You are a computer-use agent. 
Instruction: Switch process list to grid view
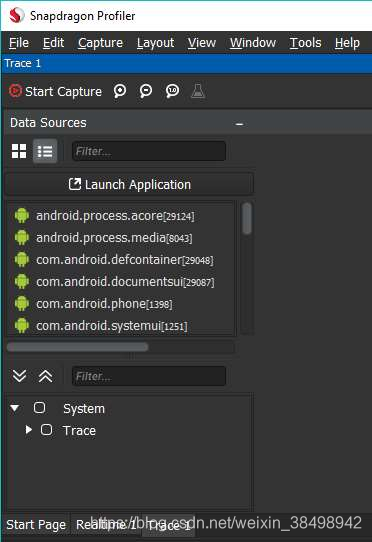coord(19,151)
